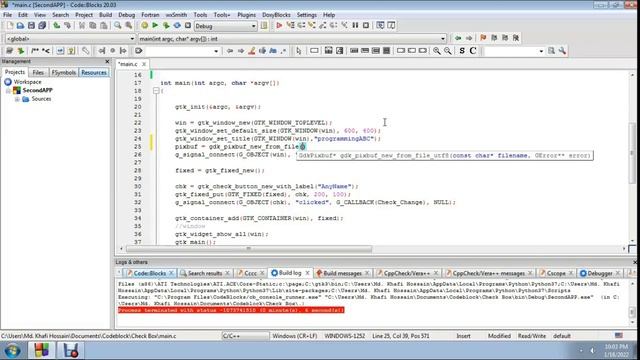Close the Build log tab
This screenshot has height=360, width=640.
[307, 273]
